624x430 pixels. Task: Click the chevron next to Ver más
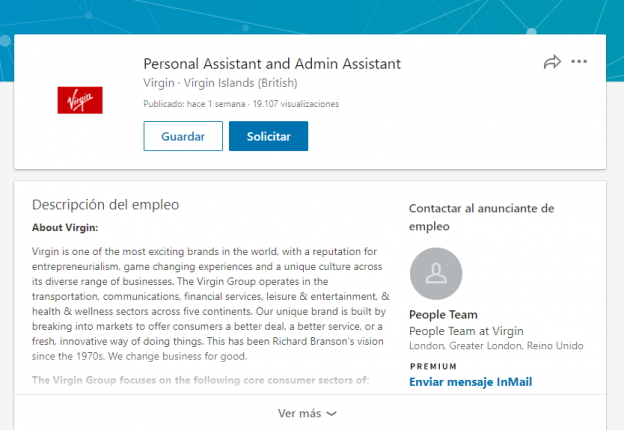coord(332,413)
